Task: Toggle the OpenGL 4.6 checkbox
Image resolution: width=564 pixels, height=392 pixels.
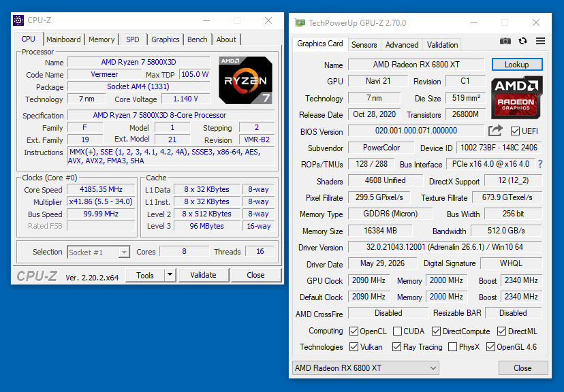Action: coord(490,347)
